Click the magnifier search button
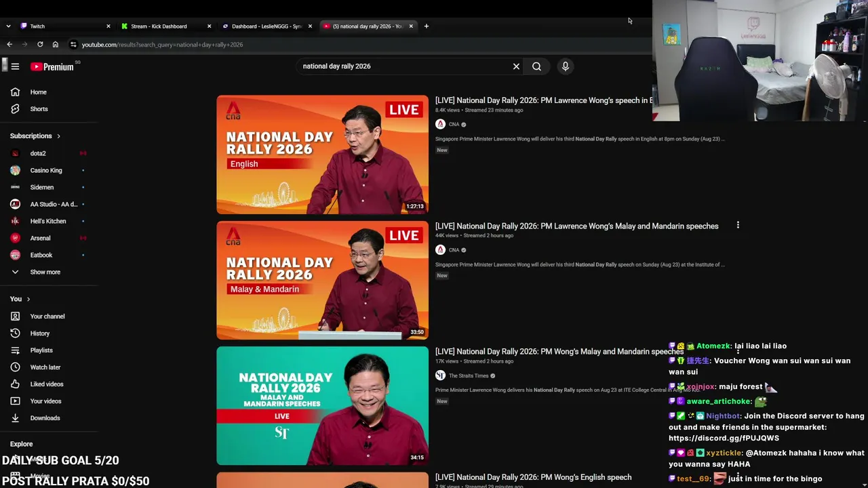Image resolution: width=868 pixels, height=488 pixels. (x=536, y=66)
